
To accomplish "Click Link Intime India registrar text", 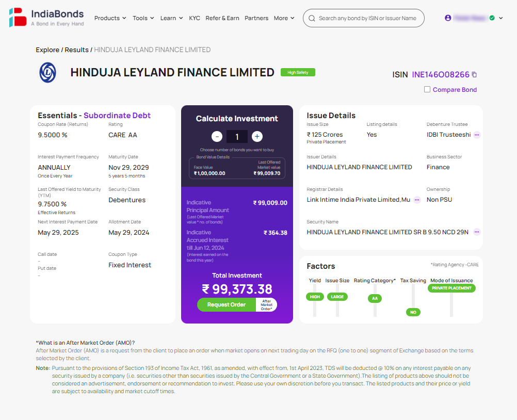I will (359, 200).
